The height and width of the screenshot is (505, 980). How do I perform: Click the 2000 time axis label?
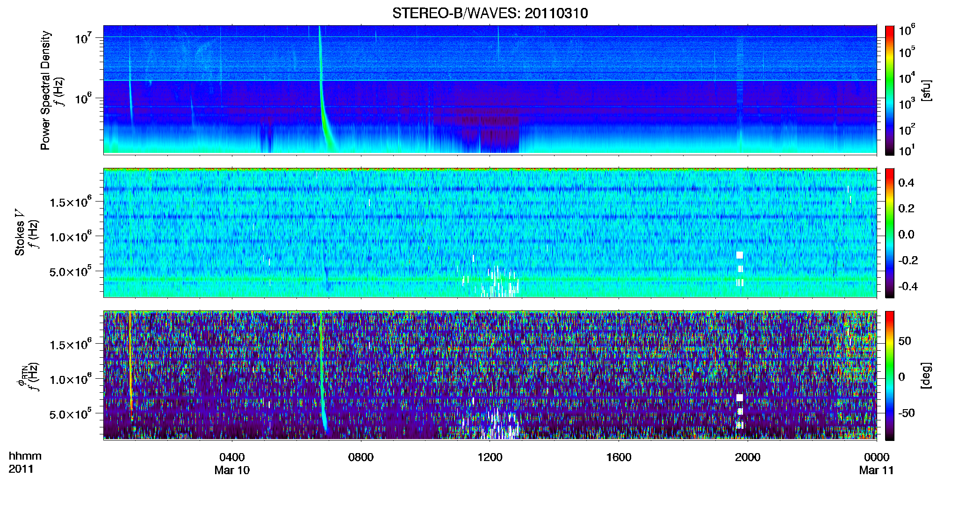tap(748, 457)
